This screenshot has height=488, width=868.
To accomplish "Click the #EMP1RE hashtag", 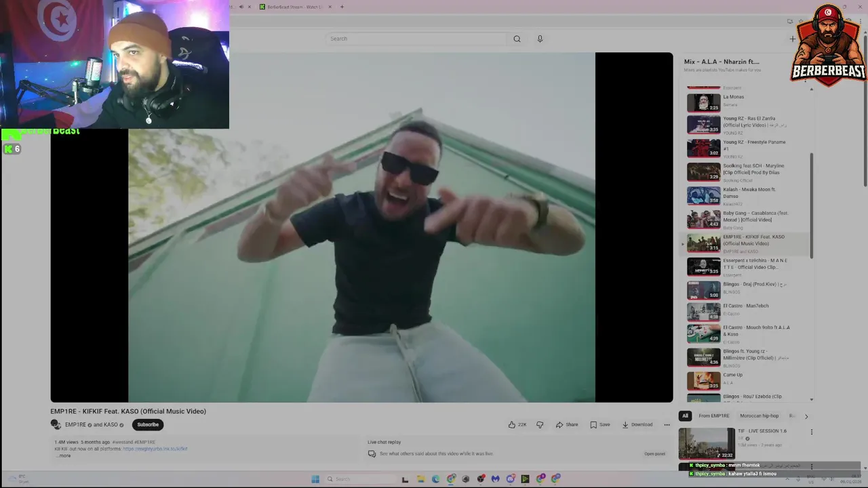I will click(144, 443).
